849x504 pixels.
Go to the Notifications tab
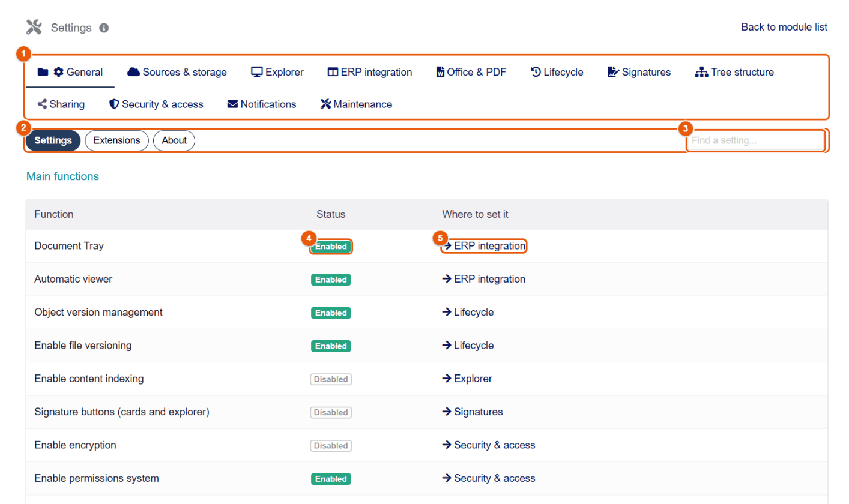point(262,104)
